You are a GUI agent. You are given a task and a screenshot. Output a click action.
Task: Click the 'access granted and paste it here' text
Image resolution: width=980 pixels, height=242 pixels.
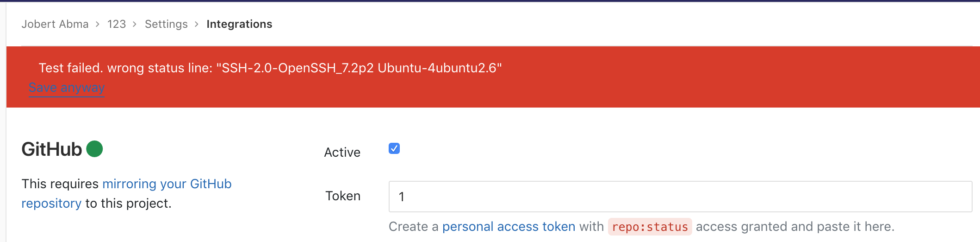click(x=795, y=227)
